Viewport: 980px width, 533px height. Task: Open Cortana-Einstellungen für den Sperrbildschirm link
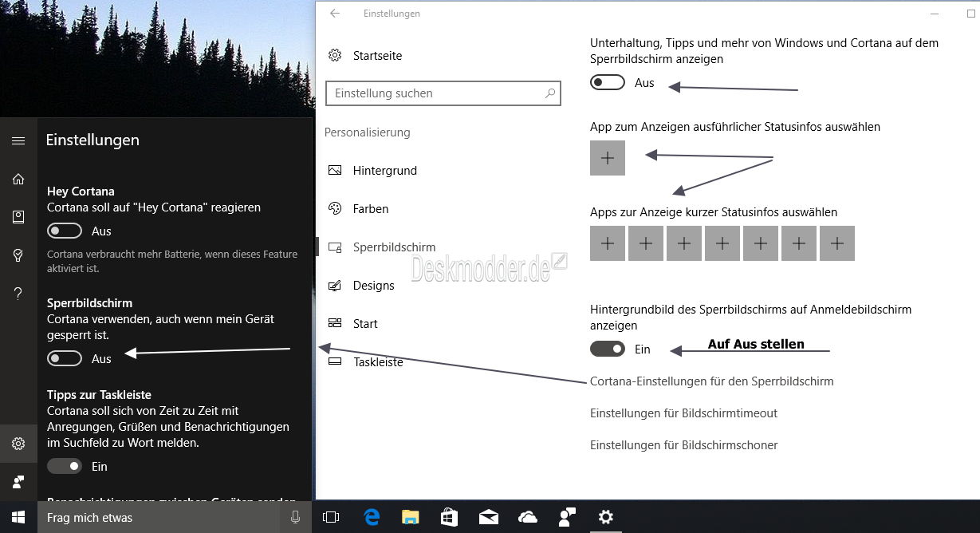(x=712, y=381)
